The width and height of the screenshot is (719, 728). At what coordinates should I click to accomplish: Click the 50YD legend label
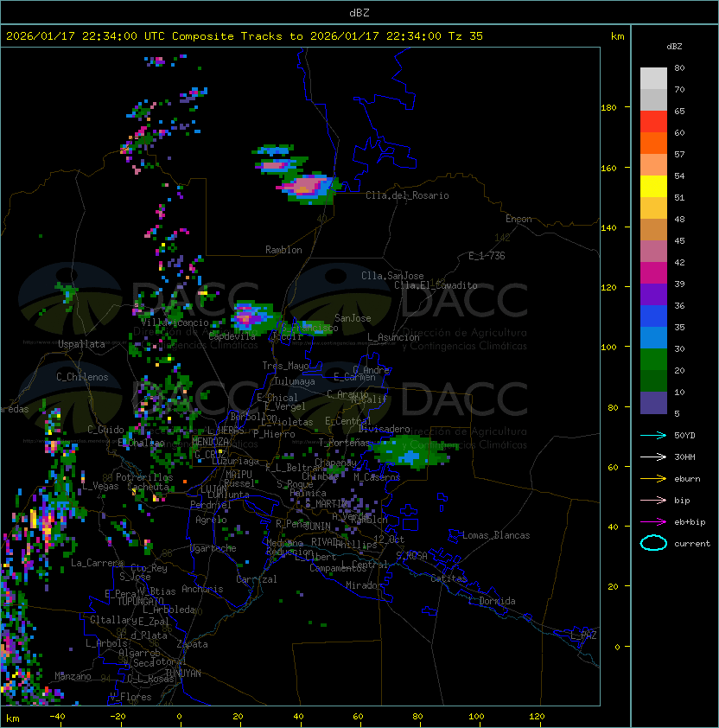684,435
